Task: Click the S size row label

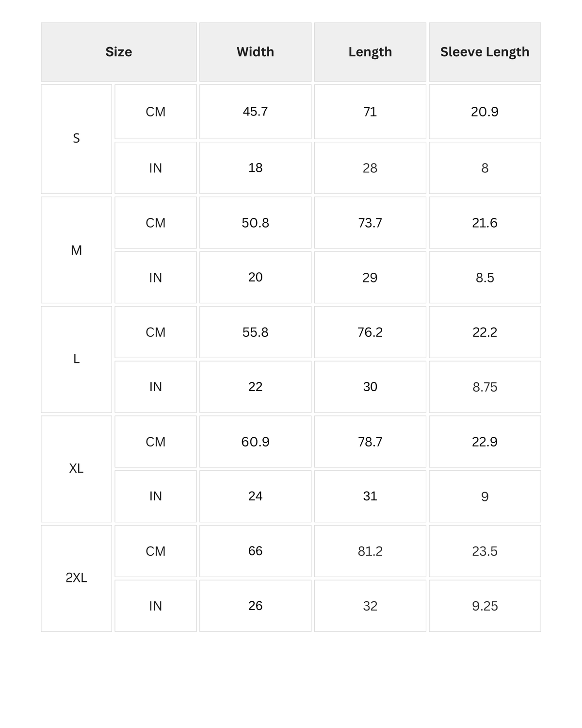Action: (76, 139)
